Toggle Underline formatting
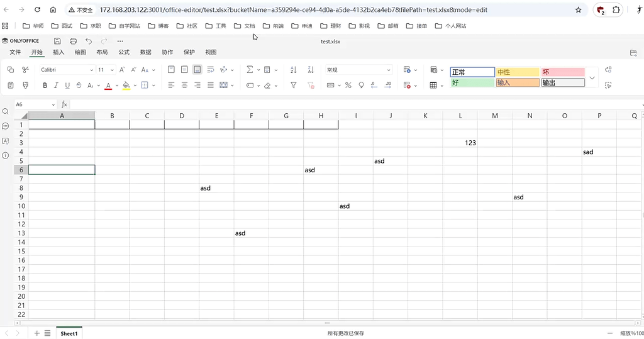The image size is (644, 339). (67, 85)
